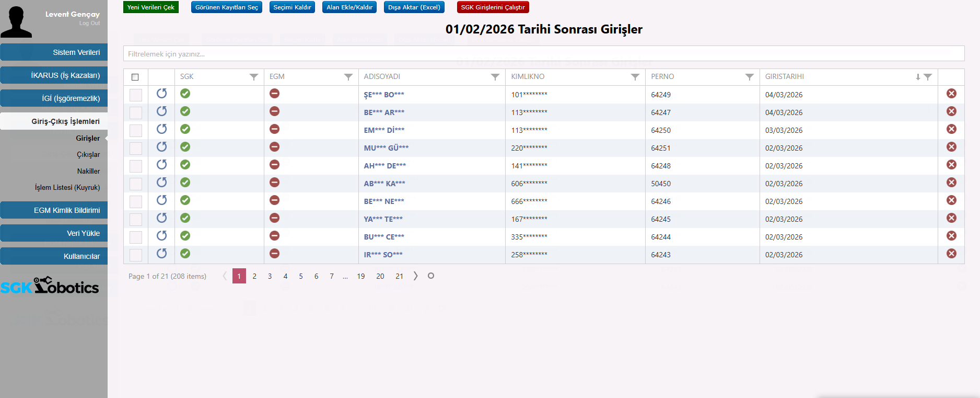Image resolution: width=980 pixels, height=398 pixels.
Task: Click Görünen Kayıtları Seç button
Action: coord(227,7)
